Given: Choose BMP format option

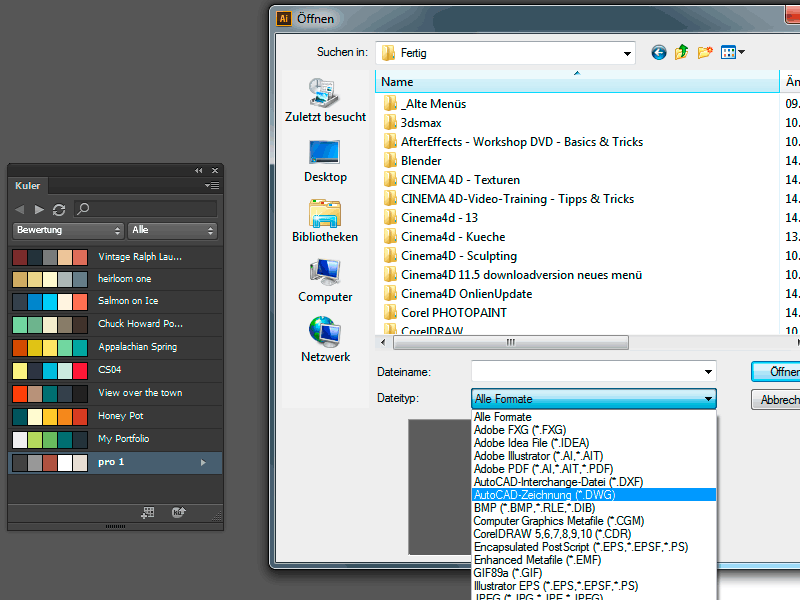Looking at the screenshot, I should (x=594, y=508).
